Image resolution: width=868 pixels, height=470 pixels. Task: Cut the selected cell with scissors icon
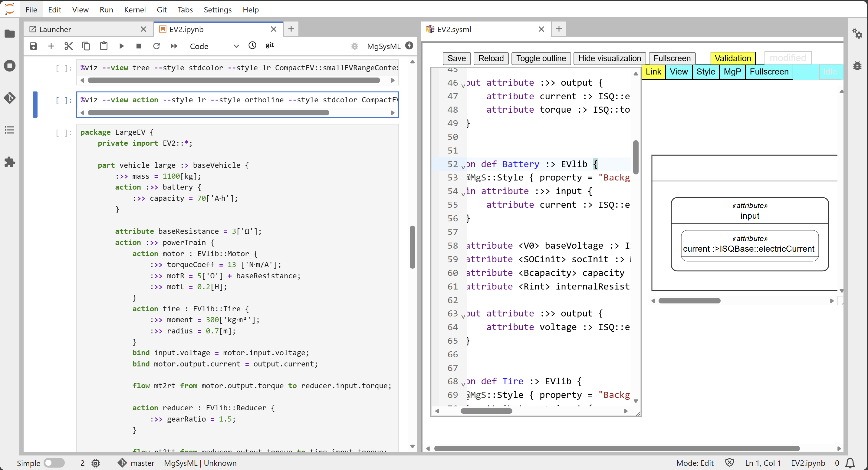68,46
